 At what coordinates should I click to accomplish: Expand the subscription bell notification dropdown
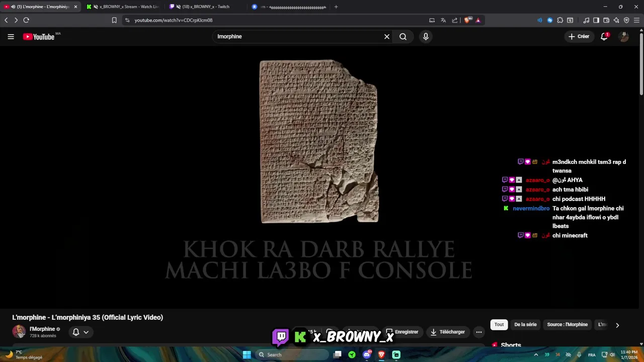tap(80, 332)
